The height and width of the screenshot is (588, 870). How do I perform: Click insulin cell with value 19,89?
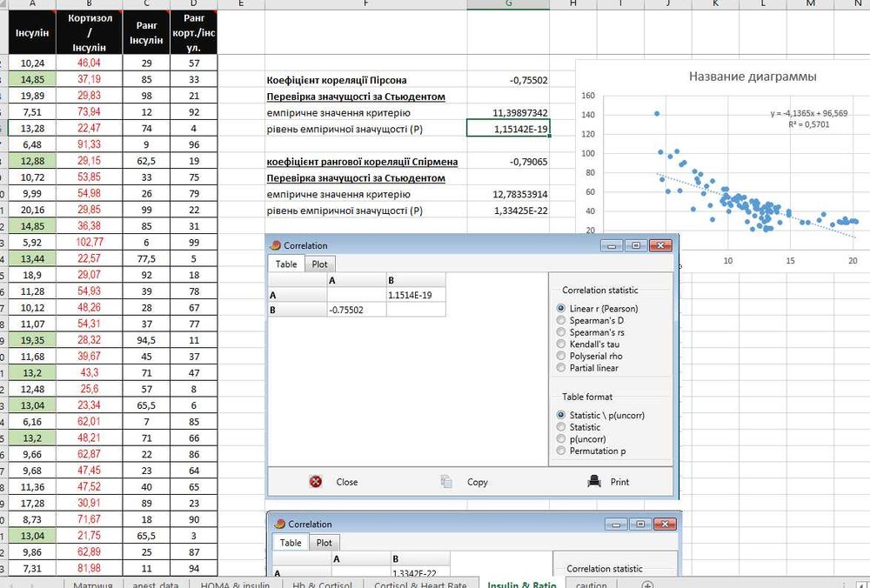click(x=32, y=96)
